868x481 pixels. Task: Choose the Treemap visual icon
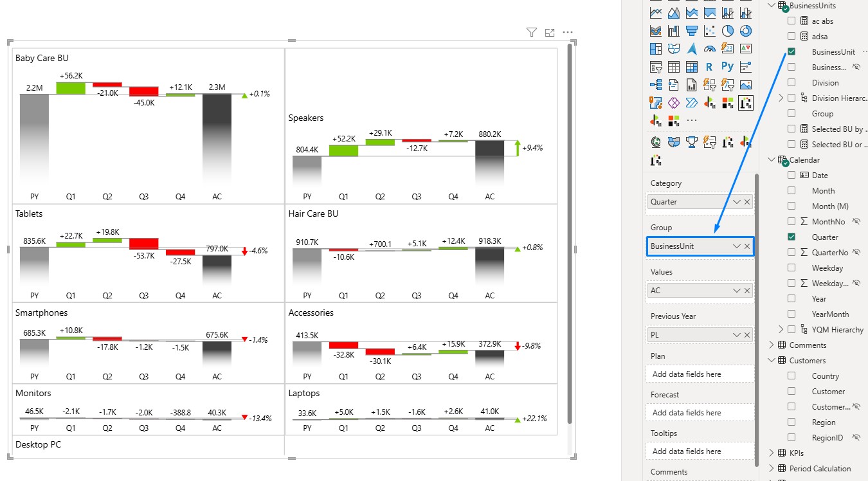click(x=656, y=48)
